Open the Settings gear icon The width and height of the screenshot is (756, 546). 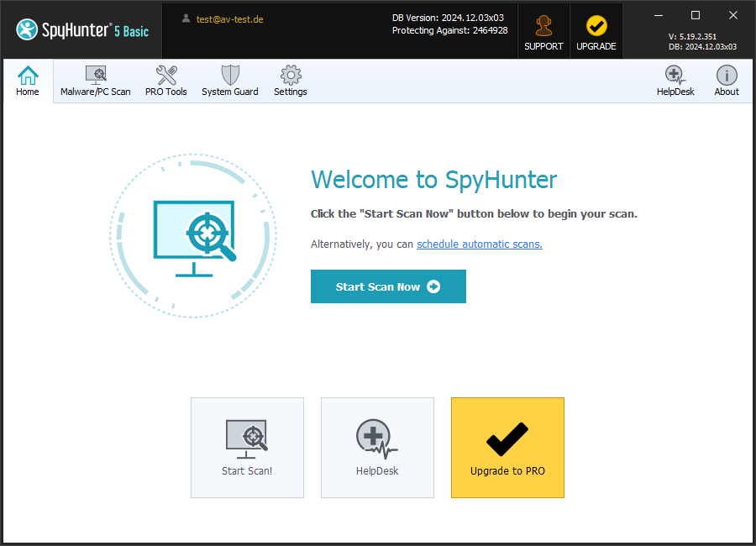291,76
